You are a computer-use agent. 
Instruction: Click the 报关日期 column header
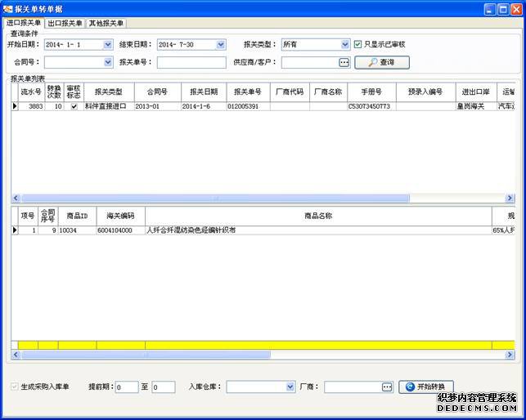coord(203,92)
